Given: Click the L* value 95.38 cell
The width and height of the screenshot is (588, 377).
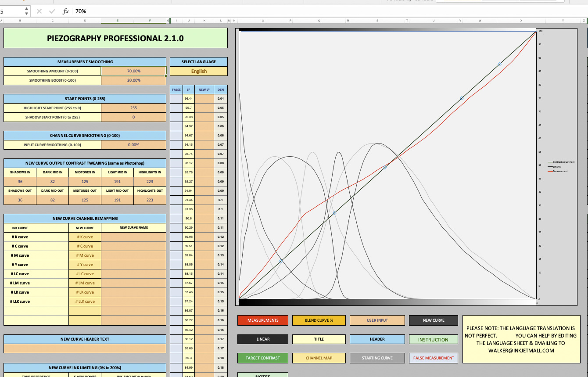Looking at the screenshot, I should point(189,117).
